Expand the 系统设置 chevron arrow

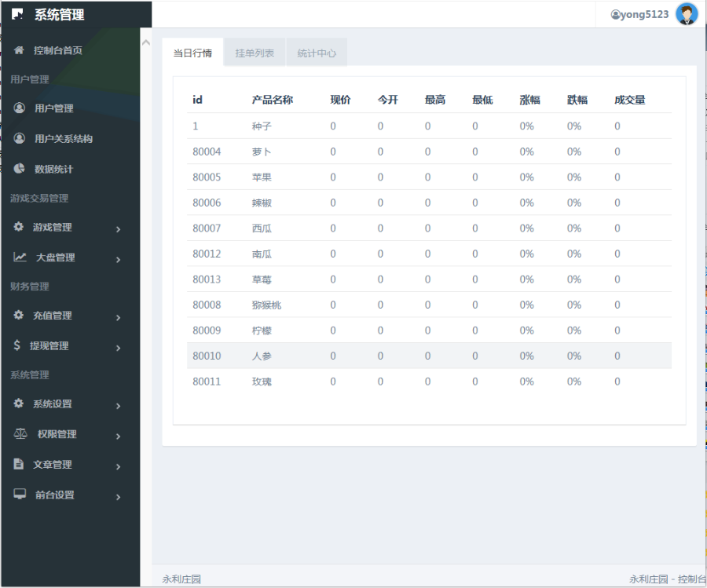(x=118, y=407)
